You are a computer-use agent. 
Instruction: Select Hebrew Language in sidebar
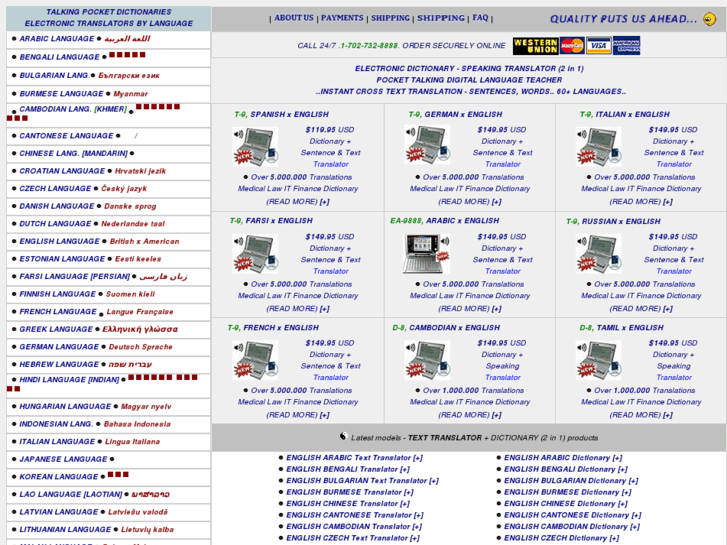coord(59,365)
